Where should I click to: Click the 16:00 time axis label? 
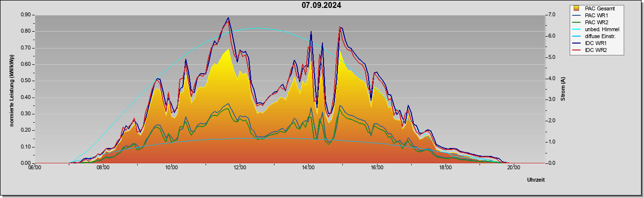(376, 167)
